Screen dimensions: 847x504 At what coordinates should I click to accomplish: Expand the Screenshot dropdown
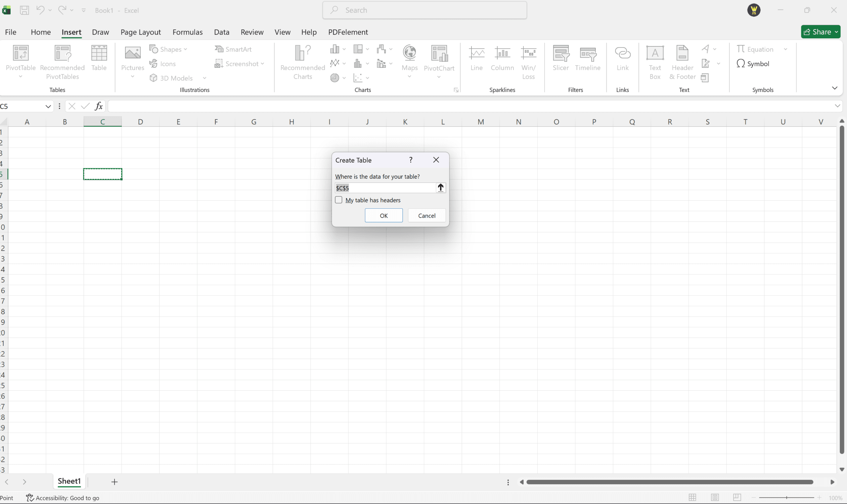(263, 64)
